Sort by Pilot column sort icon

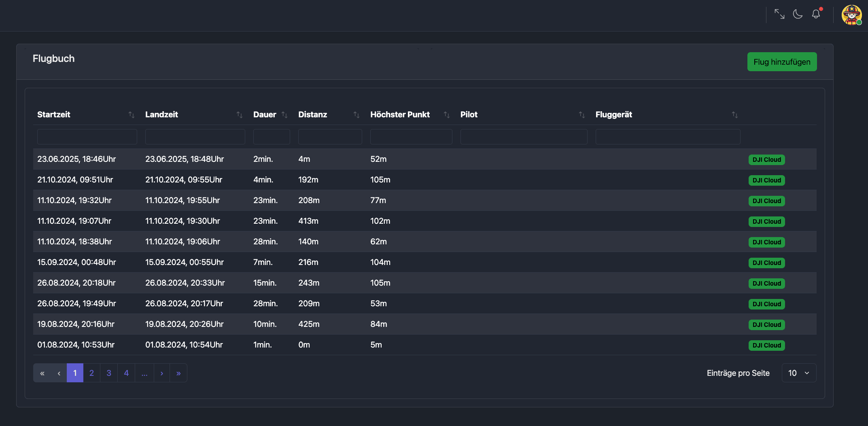click(x=582, y=115)
